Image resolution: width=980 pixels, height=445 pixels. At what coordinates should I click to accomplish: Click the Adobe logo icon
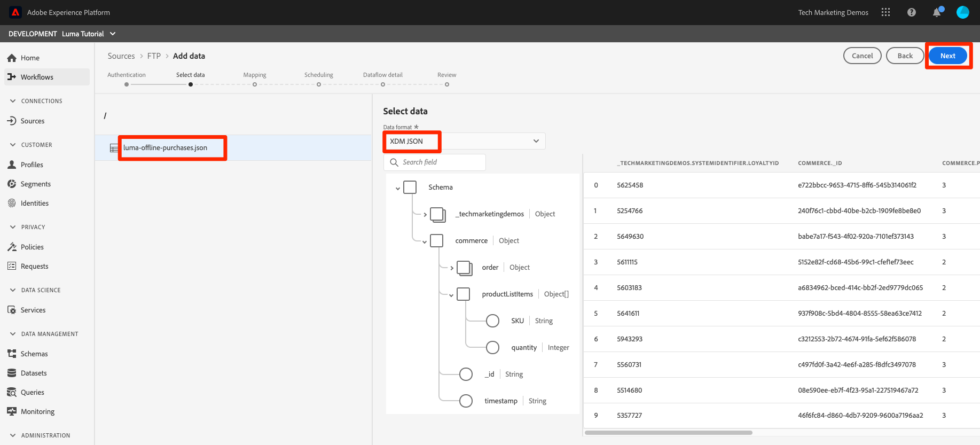15,12
